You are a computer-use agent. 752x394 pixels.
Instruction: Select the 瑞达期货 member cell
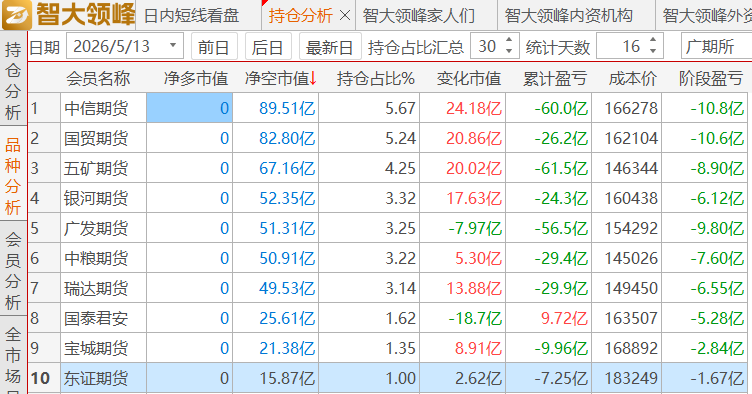[103, 288]
